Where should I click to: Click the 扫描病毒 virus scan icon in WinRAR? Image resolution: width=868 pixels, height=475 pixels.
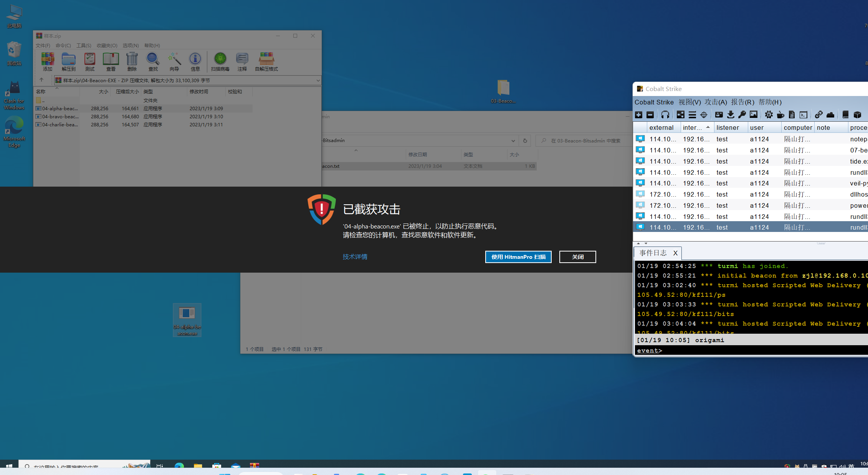pos(220,62)
